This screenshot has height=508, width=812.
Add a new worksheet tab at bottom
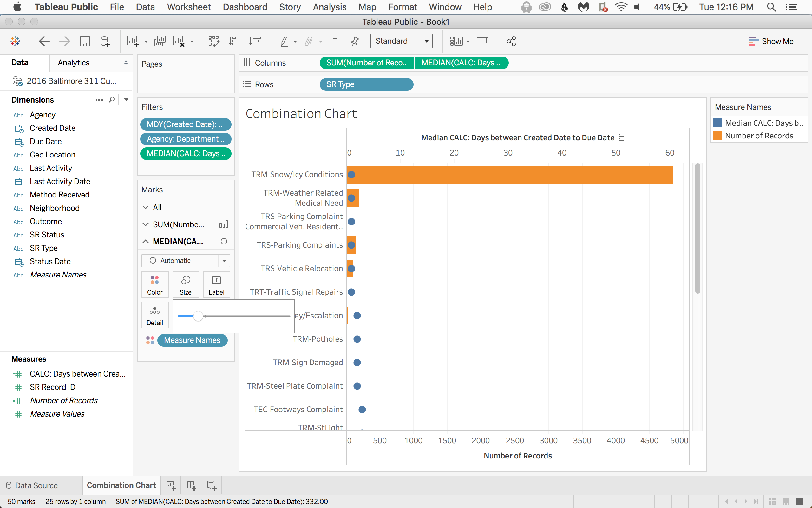tap(171, 485)
